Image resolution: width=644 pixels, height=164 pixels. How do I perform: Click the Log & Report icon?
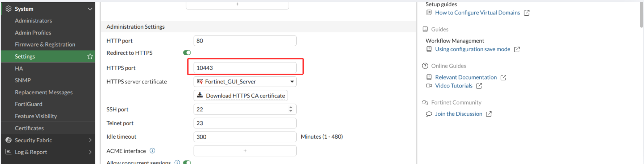(x=8, y=152)
